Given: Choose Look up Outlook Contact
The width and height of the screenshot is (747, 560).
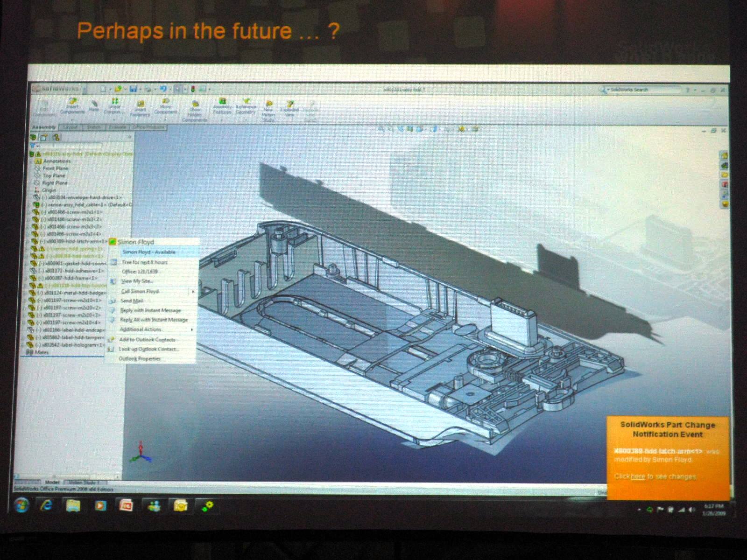Looking at the screenshot, I should click(x=149, y=349).
